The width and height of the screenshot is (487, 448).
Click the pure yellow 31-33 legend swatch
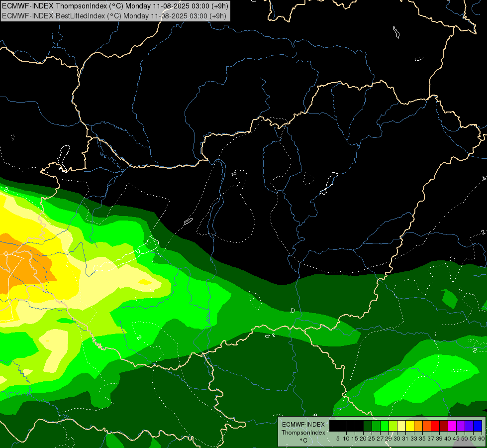coord(410,426)
